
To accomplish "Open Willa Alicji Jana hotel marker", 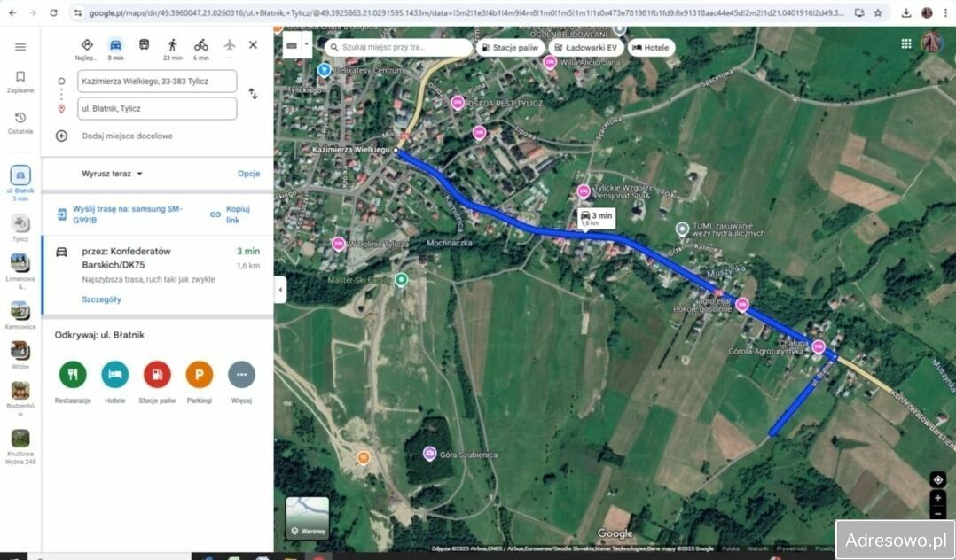I will 549,62.
